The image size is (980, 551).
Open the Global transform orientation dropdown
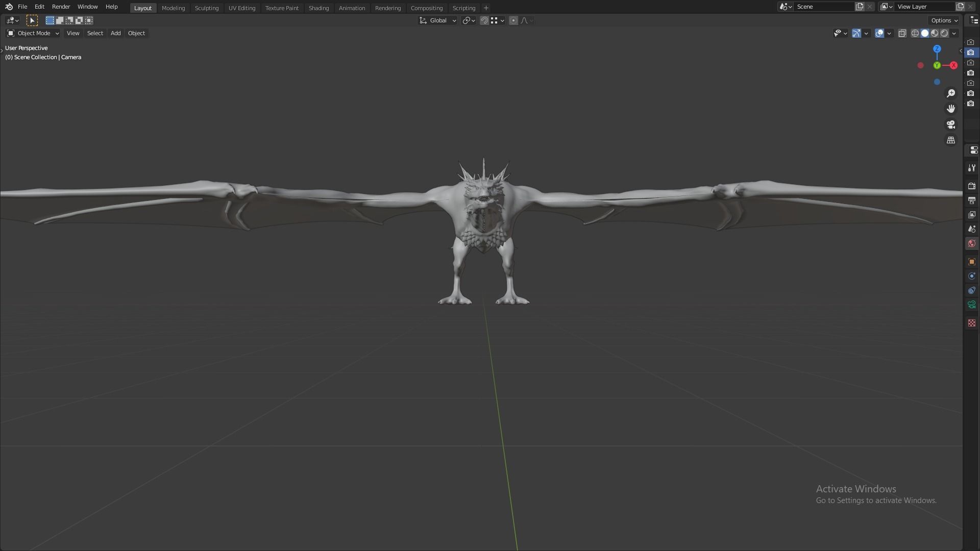click(437, 20)
